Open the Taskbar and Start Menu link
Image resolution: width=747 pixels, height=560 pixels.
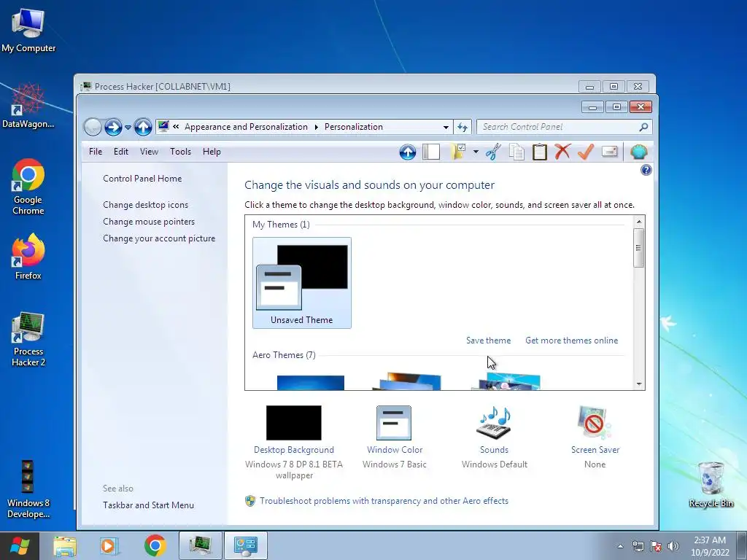point(148,505)
